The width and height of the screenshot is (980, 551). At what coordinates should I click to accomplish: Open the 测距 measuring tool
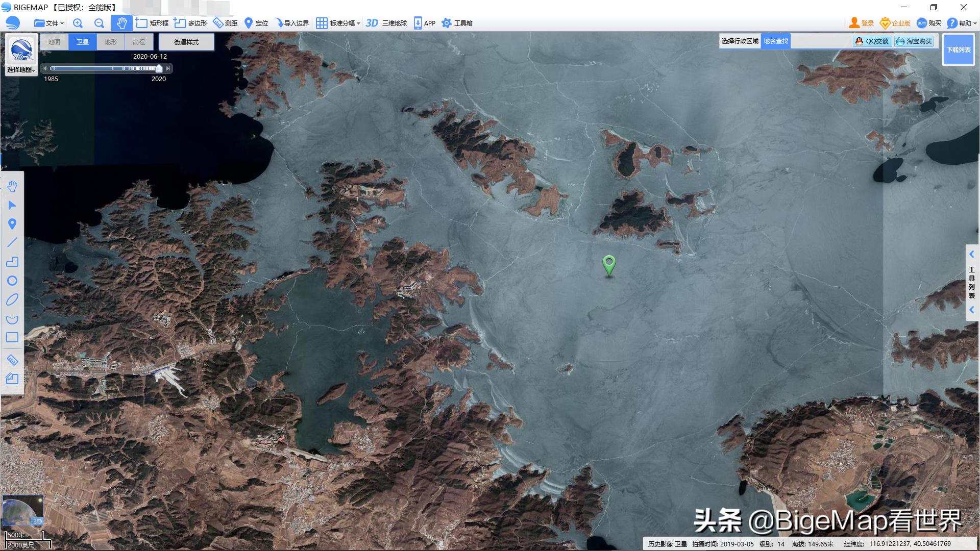pyautogui.click(x=227, y=23)
